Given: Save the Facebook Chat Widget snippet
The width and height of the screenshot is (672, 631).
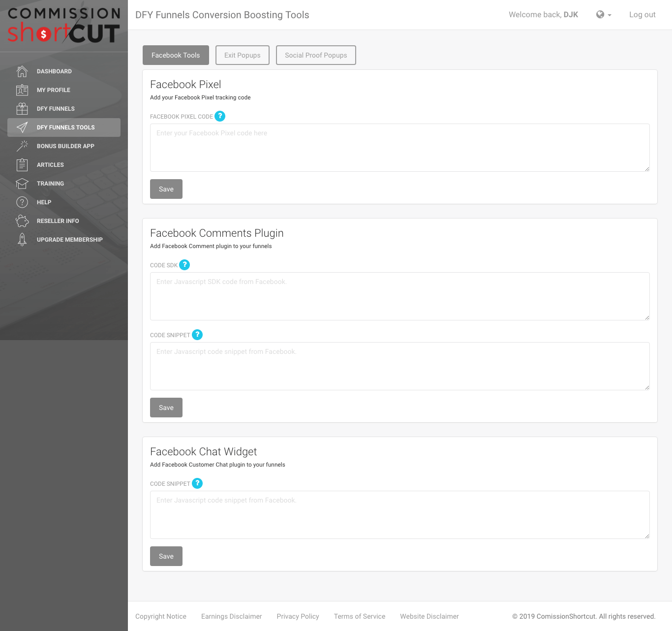Looking at the screenshot, I should 166,556.
